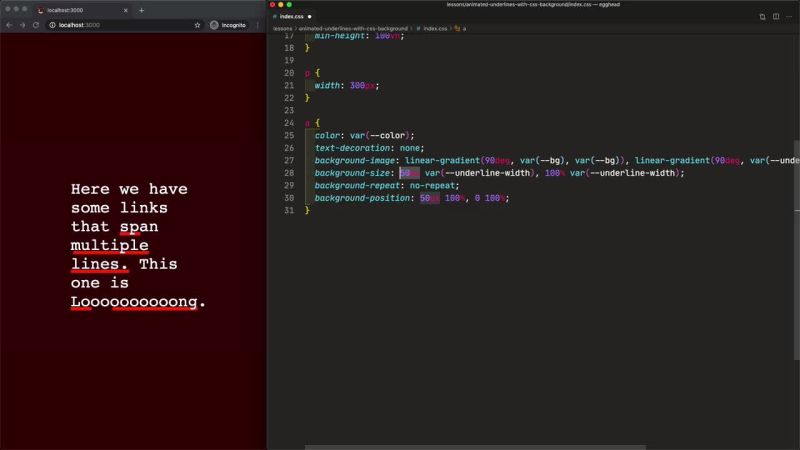View site information icon in address bar
The image size is (800, 450).
tap(52, 25)
